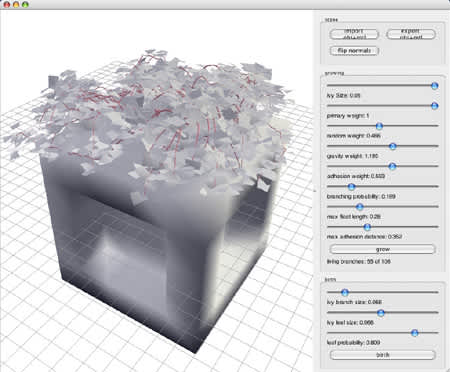Click the max float length label
This screenshot has width=450, height=372.
coord(354,217)
